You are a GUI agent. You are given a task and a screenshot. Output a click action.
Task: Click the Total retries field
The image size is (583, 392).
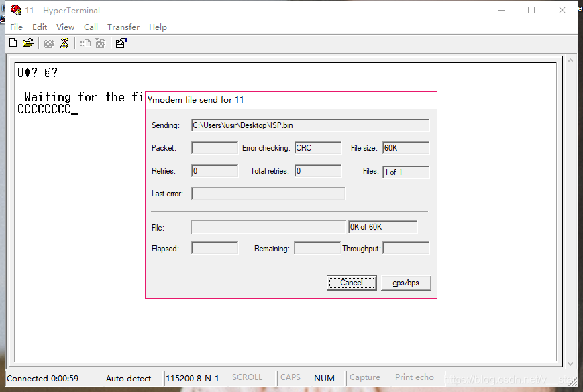[318, 171]
